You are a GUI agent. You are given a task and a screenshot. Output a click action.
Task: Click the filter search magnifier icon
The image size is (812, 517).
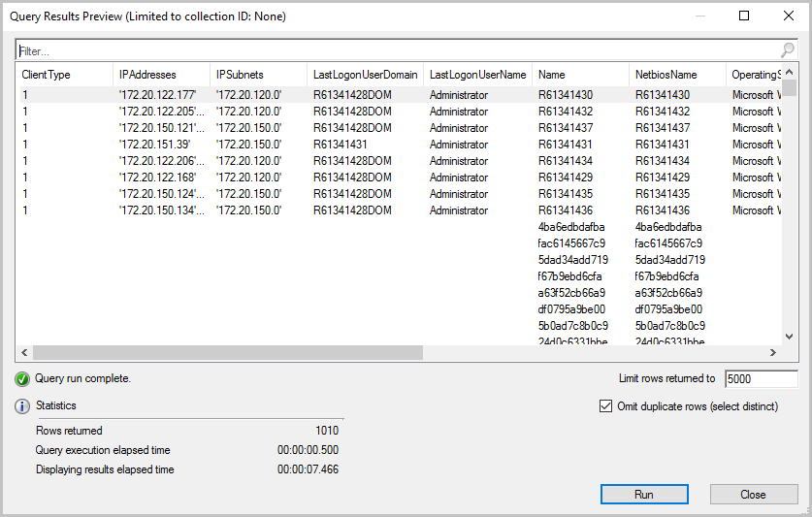coord(787,50)
